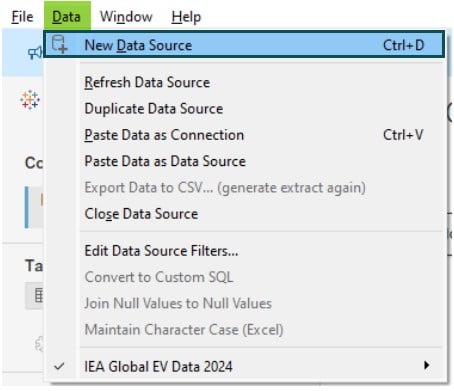Click the table grid icon under Ta
The image size is (454, 391).
(x=39, y=295)
